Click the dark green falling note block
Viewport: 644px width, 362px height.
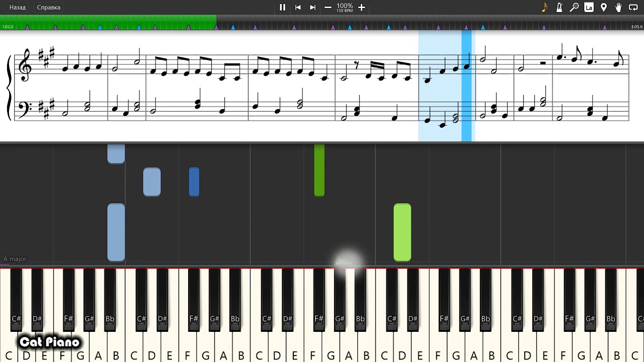coord(319,170)
